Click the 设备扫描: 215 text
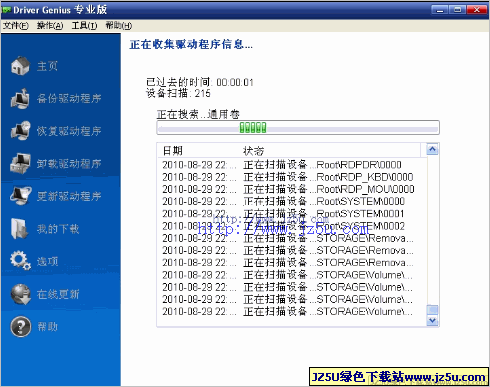 point(178,93)
